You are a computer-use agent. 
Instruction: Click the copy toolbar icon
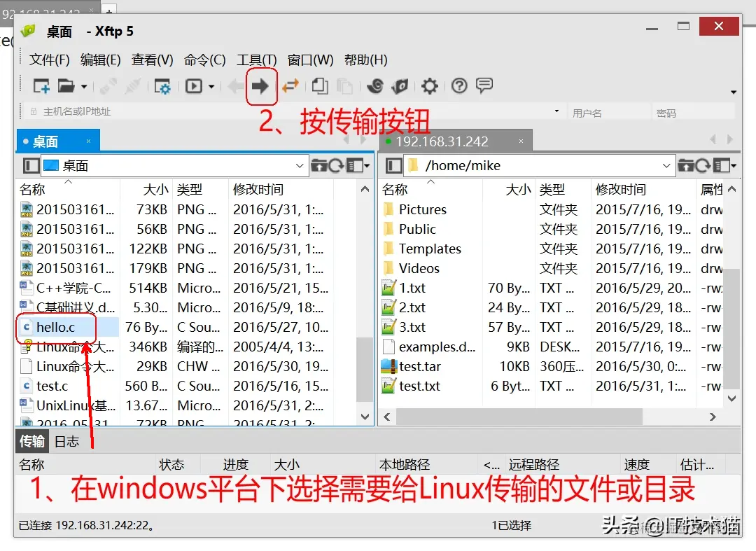(x=320, y=86)
